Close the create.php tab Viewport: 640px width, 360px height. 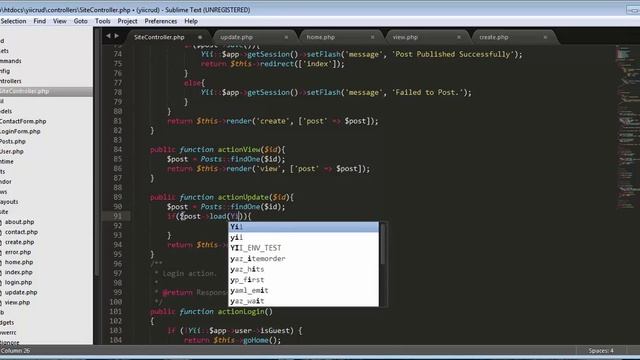pyautogui.click(x=545, y=37)
